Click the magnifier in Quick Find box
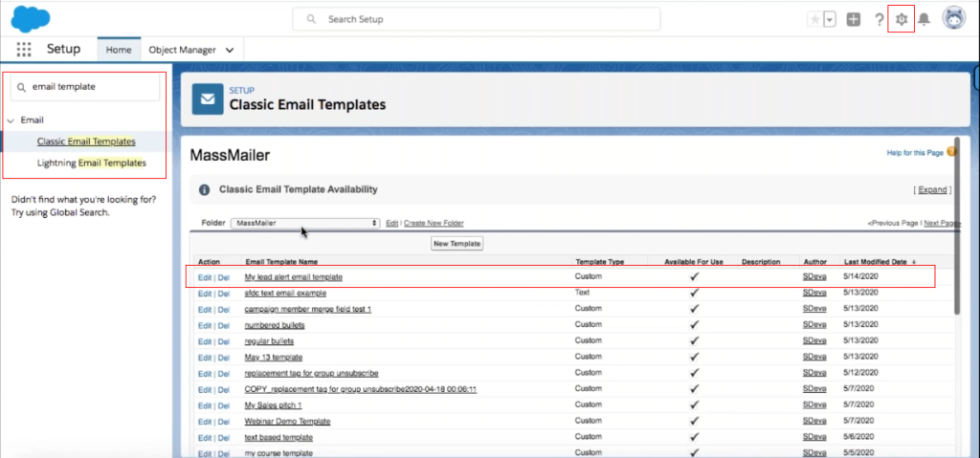980x458 pixels. point(22,87)
